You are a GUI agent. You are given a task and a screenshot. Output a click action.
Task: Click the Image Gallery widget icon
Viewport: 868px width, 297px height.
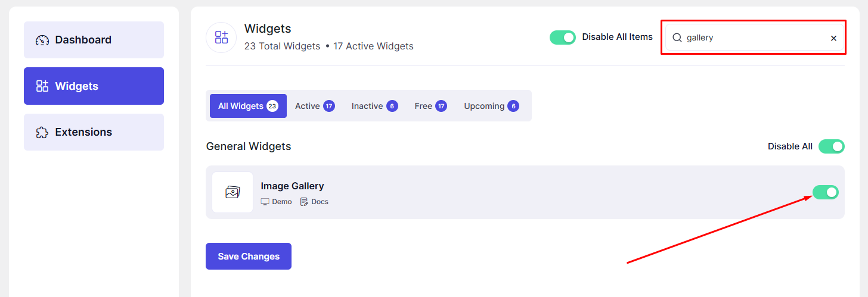coord(232,192)
